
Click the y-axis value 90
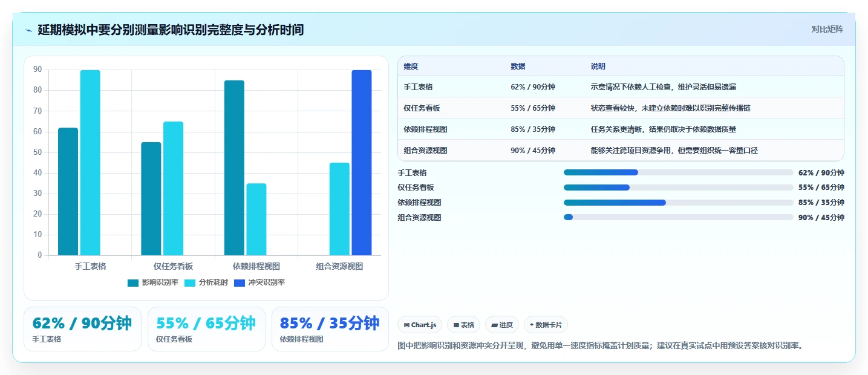tap(38, 70)
